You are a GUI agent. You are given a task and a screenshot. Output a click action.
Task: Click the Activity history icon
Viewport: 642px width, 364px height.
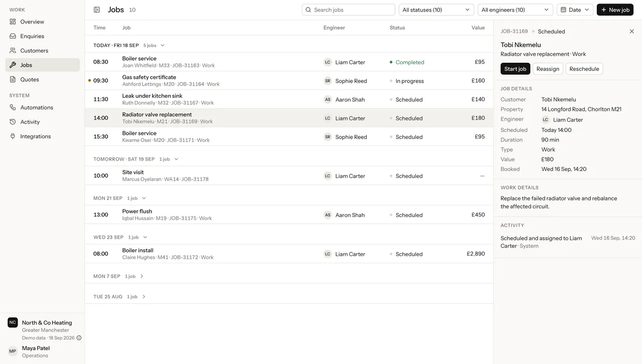pyautogui.click(x=13, y=122)
